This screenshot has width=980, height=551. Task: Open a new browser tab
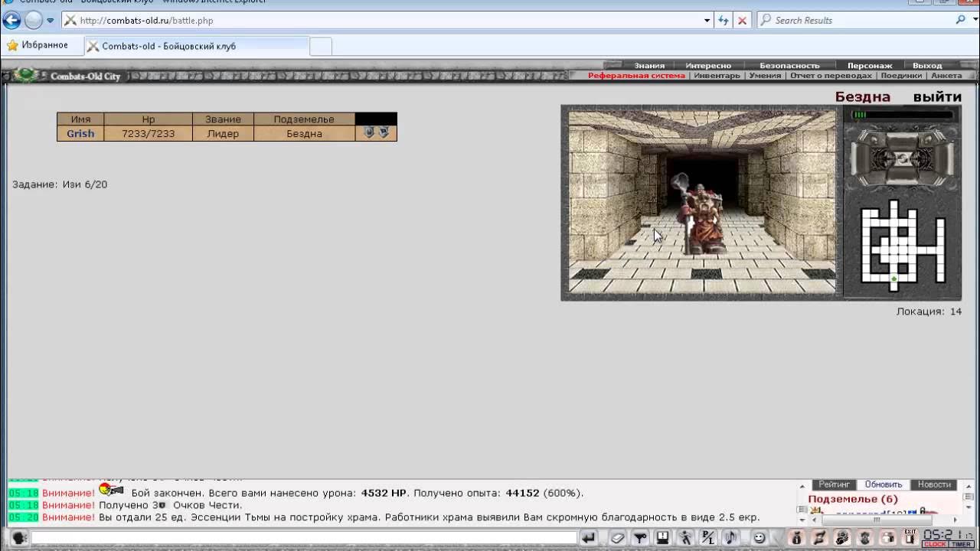pyautogui.click(x=321, y=46)
